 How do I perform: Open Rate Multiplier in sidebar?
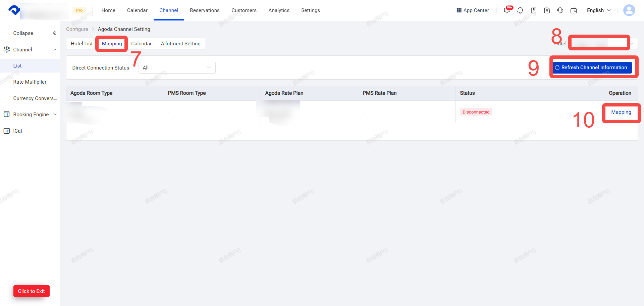click(x=30, y=82)
